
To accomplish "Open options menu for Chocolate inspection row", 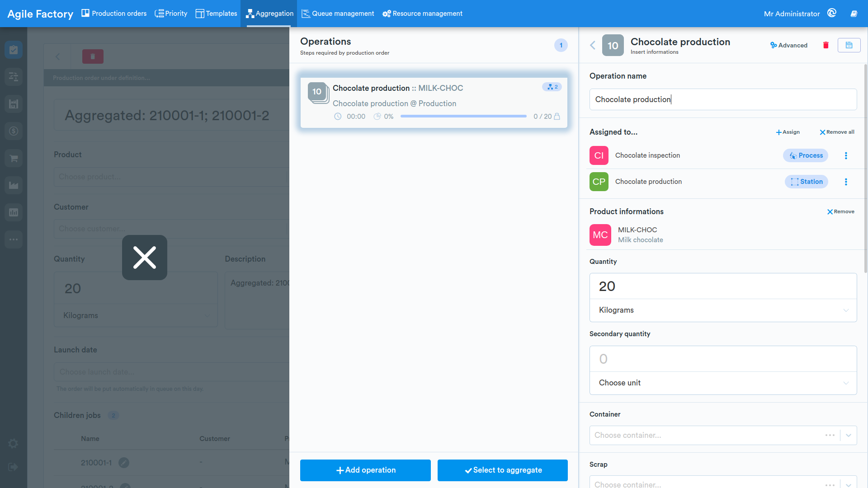I will click(x=846, y=155).
